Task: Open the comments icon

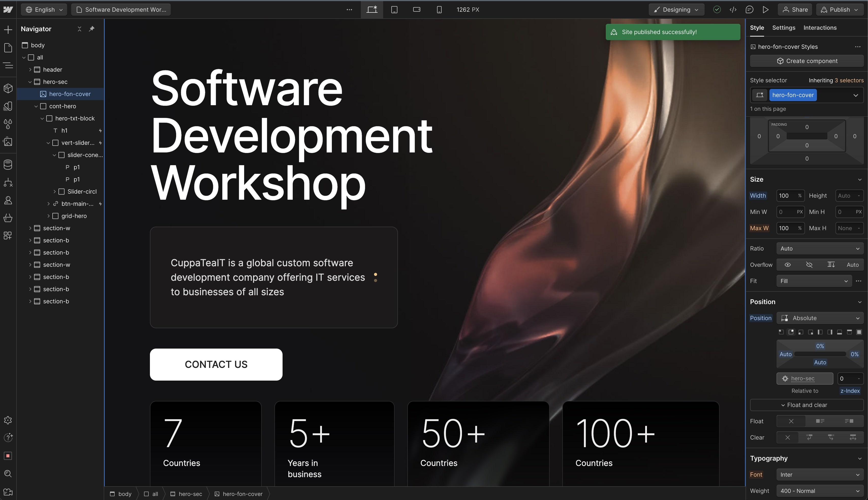Action: point(749,10)
